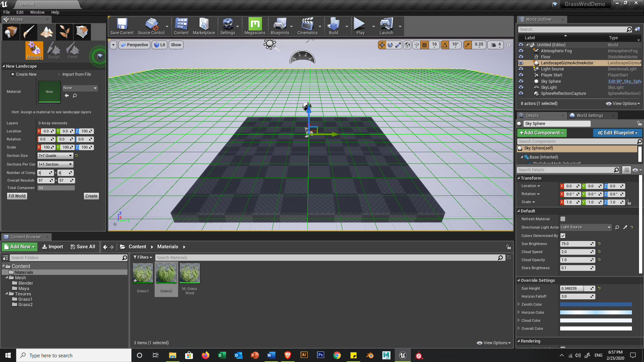Select the Landscape mode icon

[47, 32]
